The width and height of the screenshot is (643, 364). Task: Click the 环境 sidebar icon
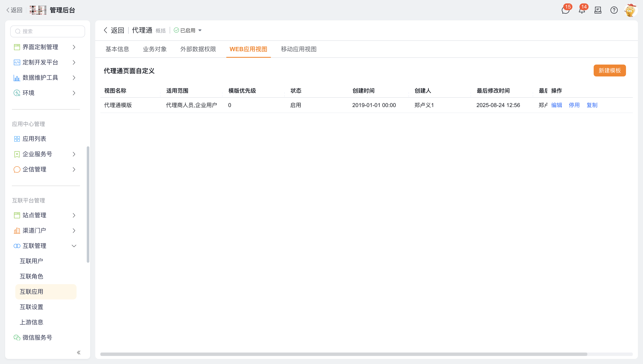[17, 93]
